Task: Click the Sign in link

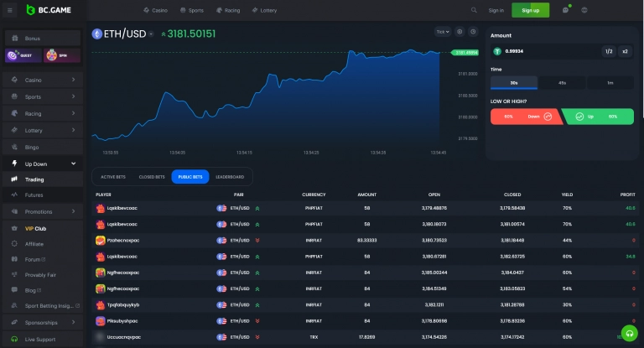Action: (496, 10)
